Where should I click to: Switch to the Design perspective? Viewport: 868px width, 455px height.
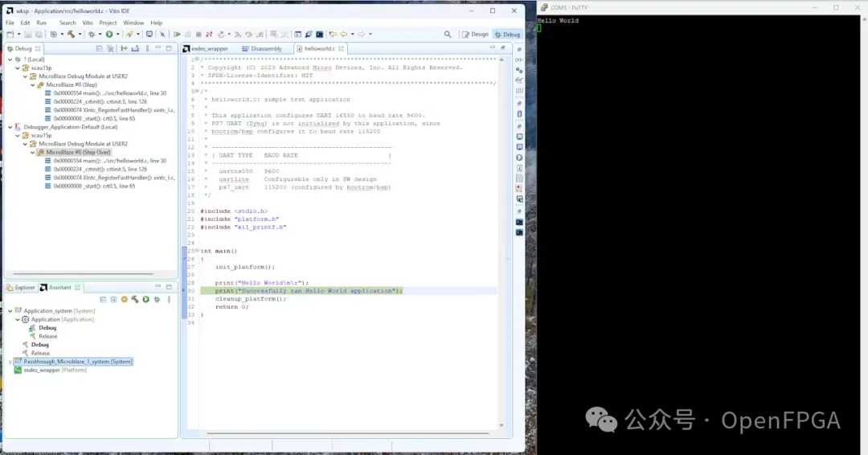pos(475,35)
